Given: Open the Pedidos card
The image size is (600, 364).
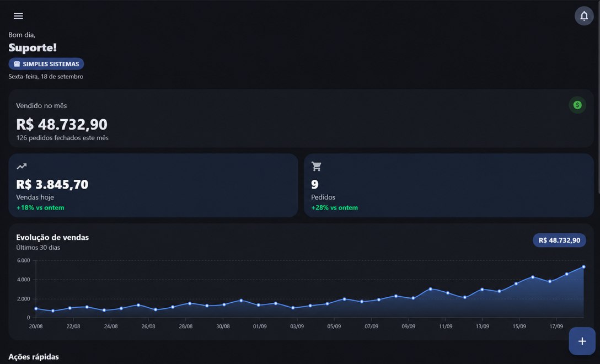Looking at the screenshot, I should click(x=448, y=185).
